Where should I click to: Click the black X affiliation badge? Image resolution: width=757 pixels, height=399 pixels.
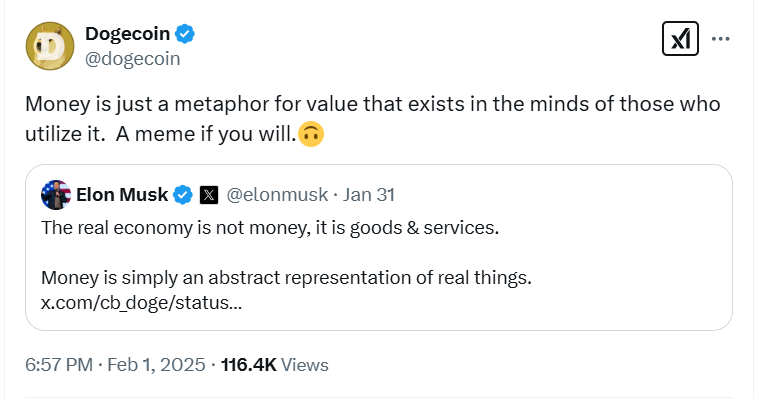[x=209, y=195]
